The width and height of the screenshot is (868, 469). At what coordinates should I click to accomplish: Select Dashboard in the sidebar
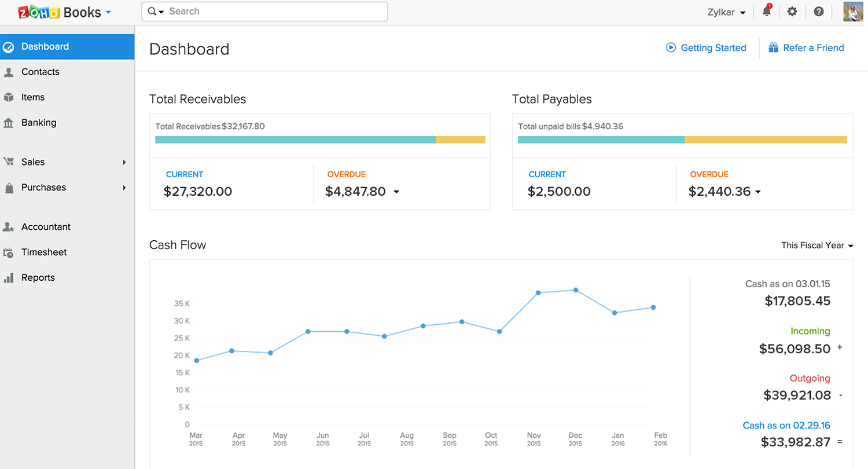point(45,46)
